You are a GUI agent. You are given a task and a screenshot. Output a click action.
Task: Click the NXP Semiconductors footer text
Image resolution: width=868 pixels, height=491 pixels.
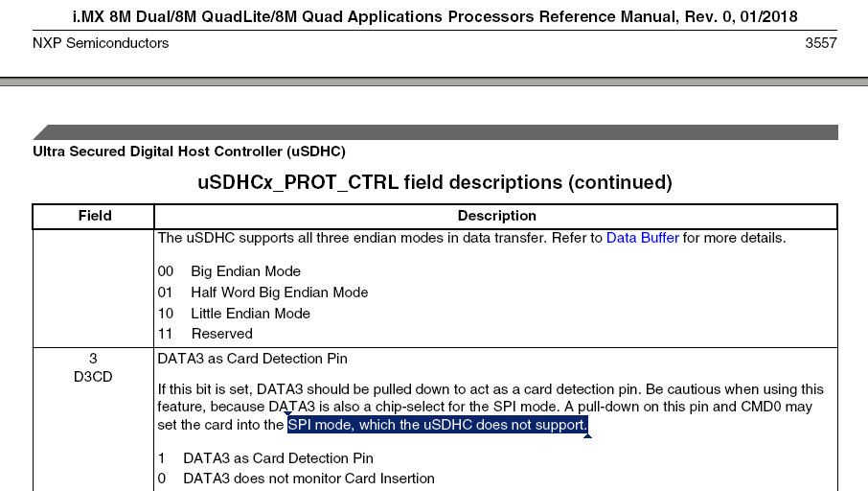click(x=101, y=43)
